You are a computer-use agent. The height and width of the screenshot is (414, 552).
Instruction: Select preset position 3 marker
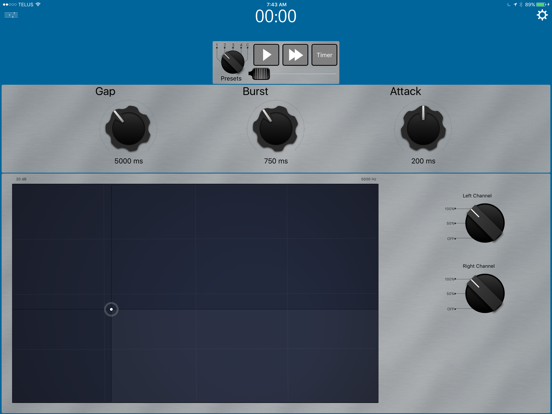click(x=233, y=45)
